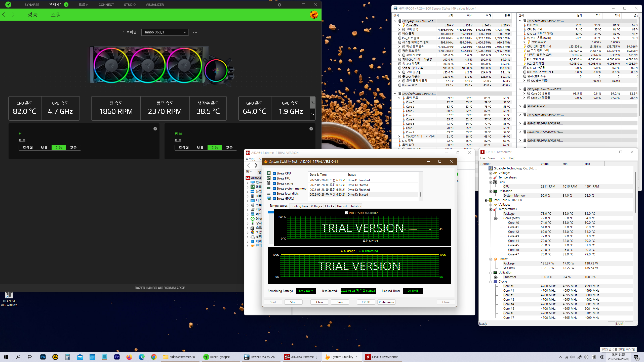Screen dimensions: 644x362
Task: Open View menu in HWMonitor
Action: pyautogui.click(x=491, y=158)
